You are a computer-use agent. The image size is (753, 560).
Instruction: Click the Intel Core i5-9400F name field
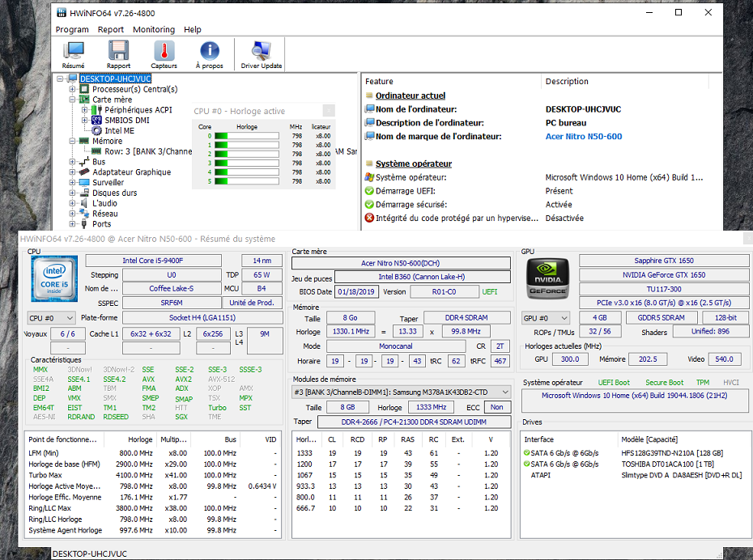[153, 261]
